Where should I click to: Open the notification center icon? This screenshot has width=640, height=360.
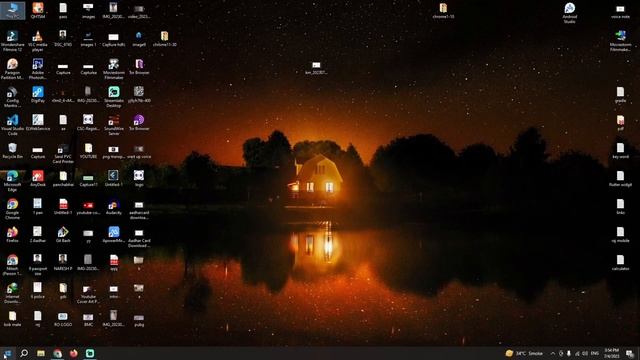[x=630, y=353]
